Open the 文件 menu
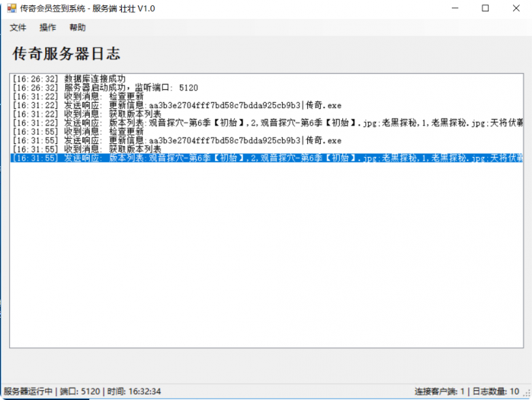Image resolution: width=532 pixels, height=400 pixels. [x=18, y=27]
